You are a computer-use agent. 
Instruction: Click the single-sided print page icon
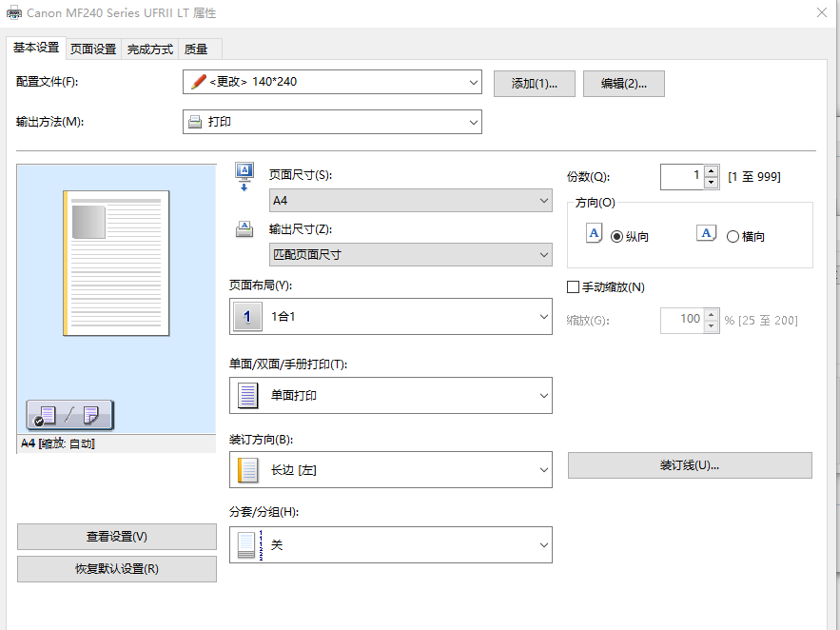(x=247, y=395)
